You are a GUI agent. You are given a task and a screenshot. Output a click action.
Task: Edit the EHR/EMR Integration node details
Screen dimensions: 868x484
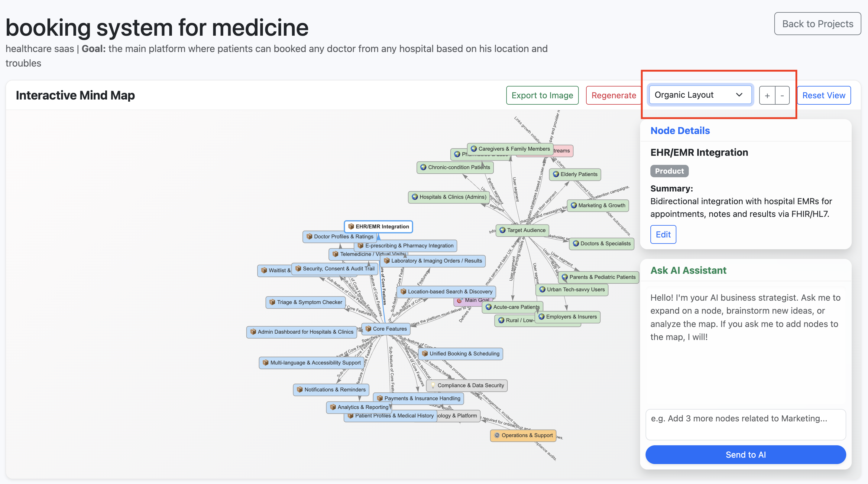663,234
